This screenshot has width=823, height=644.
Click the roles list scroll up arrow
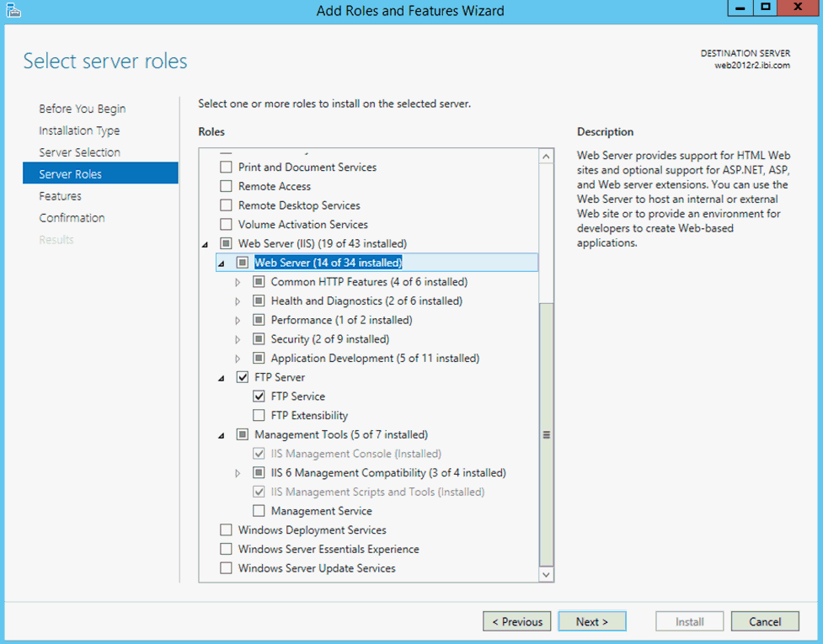point(547,157)
